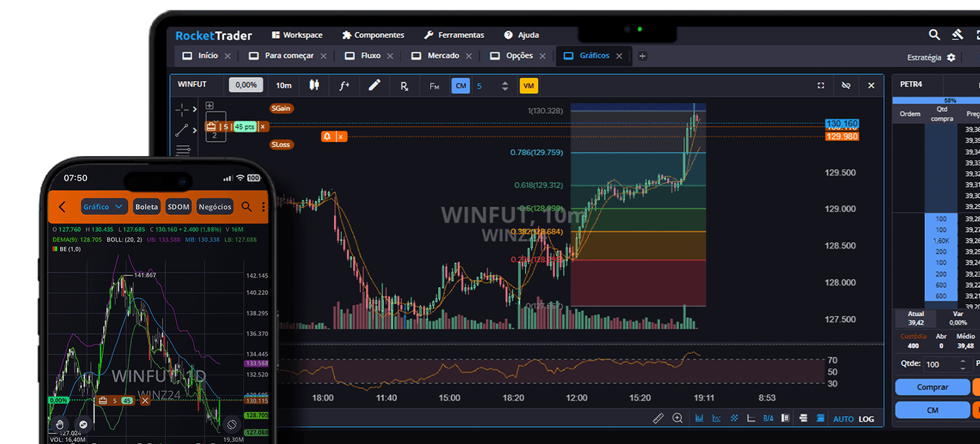The width and height of the screenshot is (980, 444).
Task: Click the alert bell on the chart
Action: tap(327, 136)
